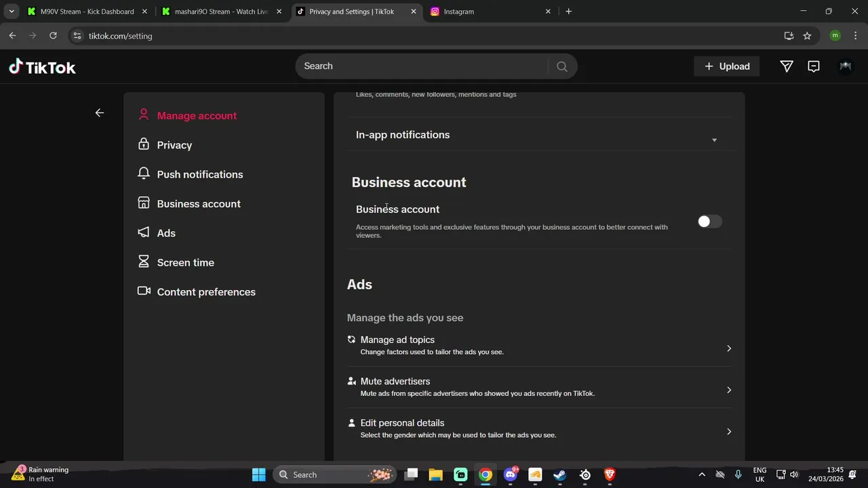Viewport: 868px width, 488px height.
Task: Bookmark this page with the star icon
Action: click(807, 36)
